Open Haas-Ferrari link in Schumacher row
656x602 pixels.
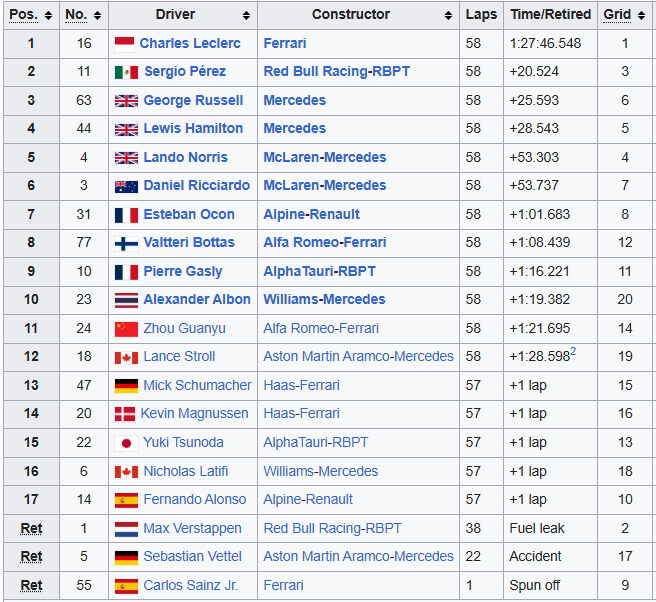pyautogui.click(x=302, y=385)
